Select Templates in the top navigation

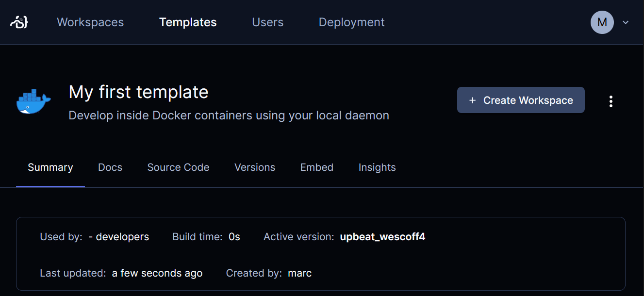[188, 22]
